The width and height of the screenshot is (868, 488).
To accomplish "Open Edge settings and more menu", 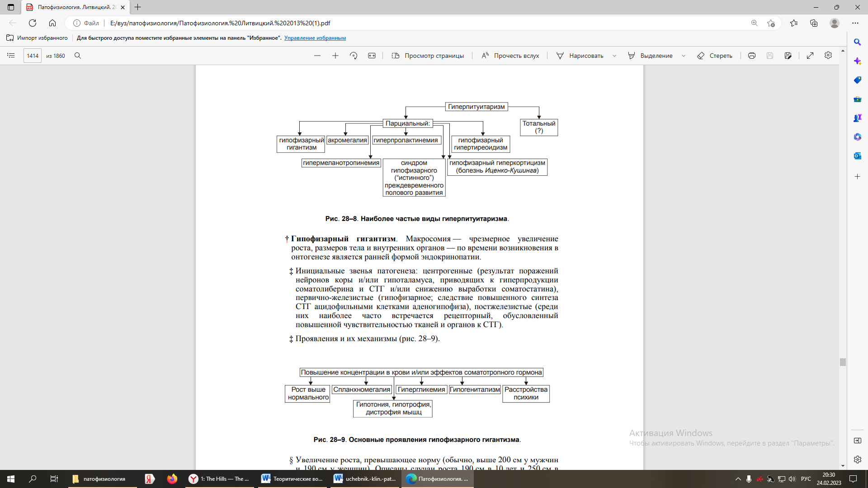I will 855,23.
